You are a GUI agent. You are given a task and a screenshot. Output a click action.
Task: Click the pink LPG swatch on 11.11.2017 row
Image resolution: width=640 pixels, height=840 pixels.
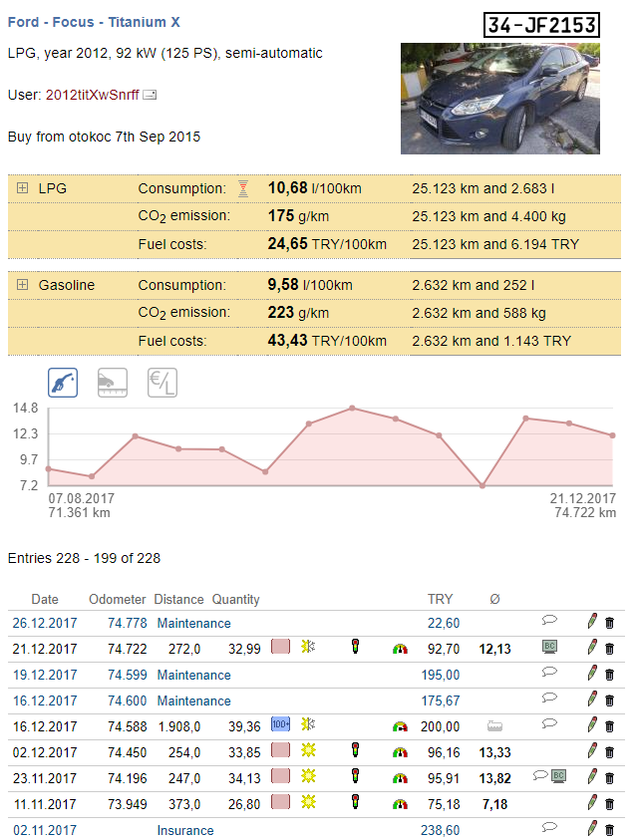click(280, 802)
